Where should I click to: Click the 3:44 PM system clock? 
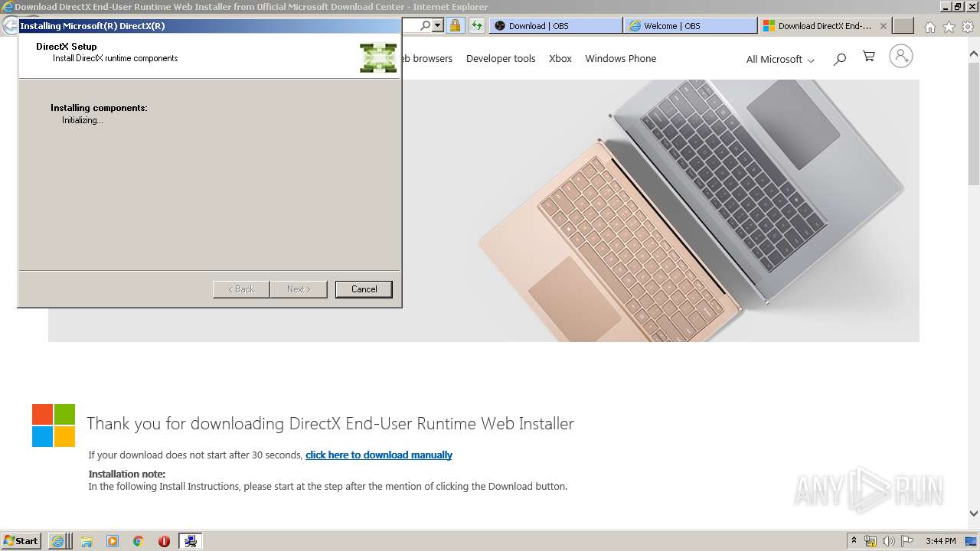[941, 541]
